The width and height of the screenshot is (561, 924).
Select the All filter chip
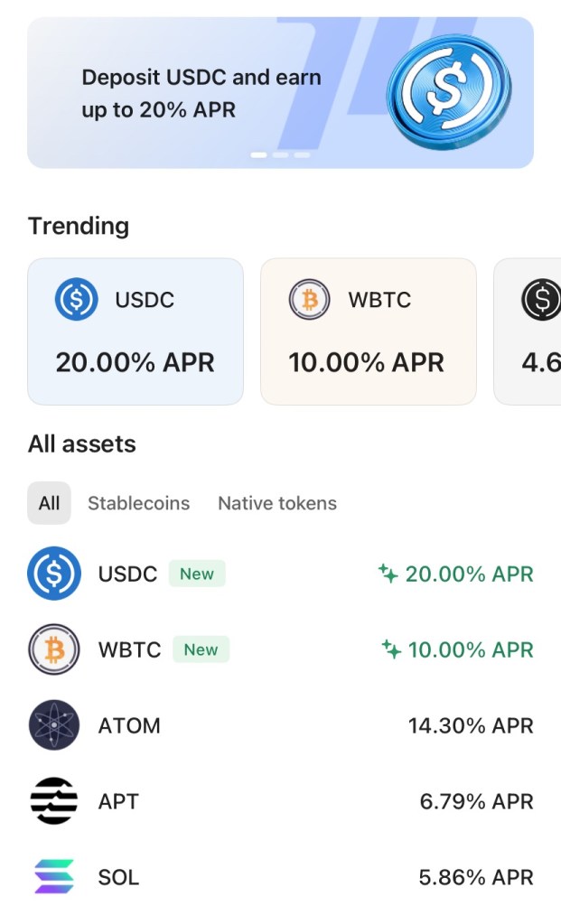coord(48,503)
